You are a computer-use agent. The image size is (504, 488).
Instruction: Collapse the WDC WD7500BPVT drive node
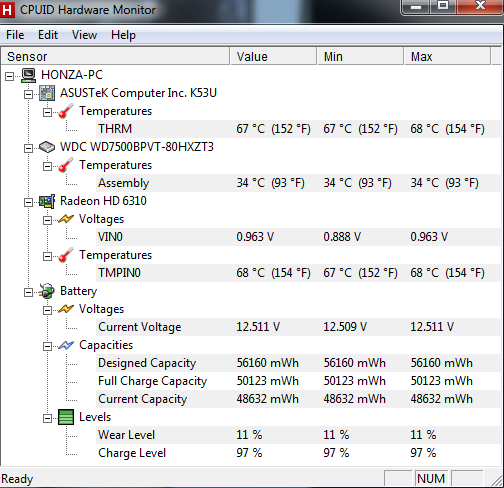point(29,149)
